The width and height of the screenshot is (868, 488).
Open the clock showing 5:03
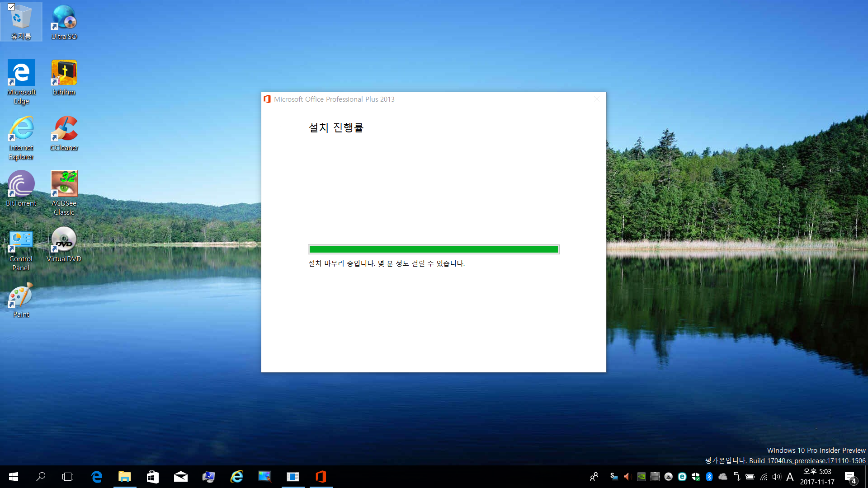pos(817,477)
